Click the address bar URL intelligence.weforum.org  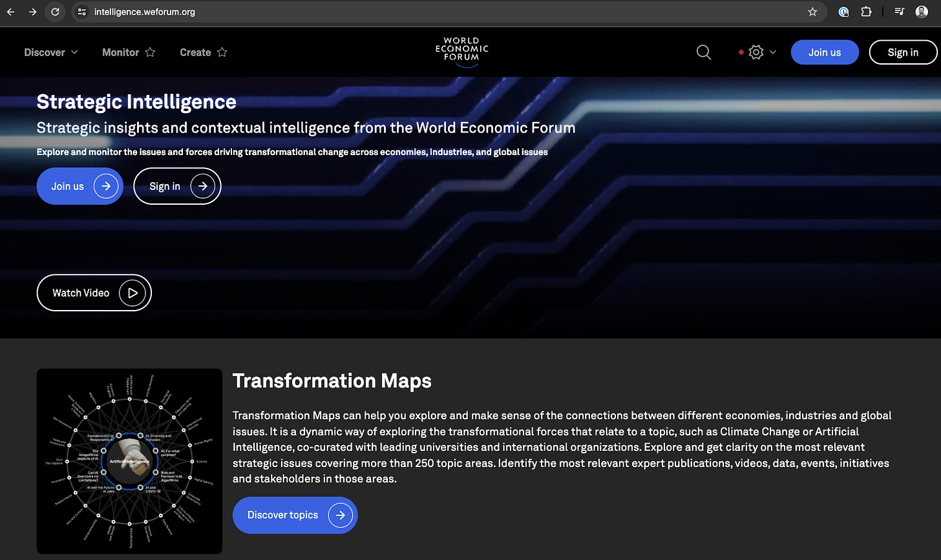(144, 12)
